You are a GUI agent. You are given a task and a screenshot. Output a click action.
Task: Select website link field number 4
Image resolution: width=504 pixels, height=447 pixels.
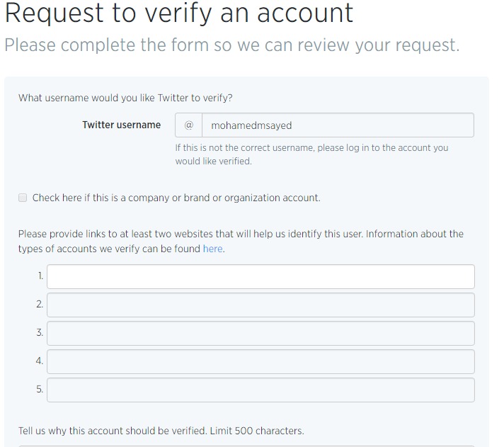260,361
